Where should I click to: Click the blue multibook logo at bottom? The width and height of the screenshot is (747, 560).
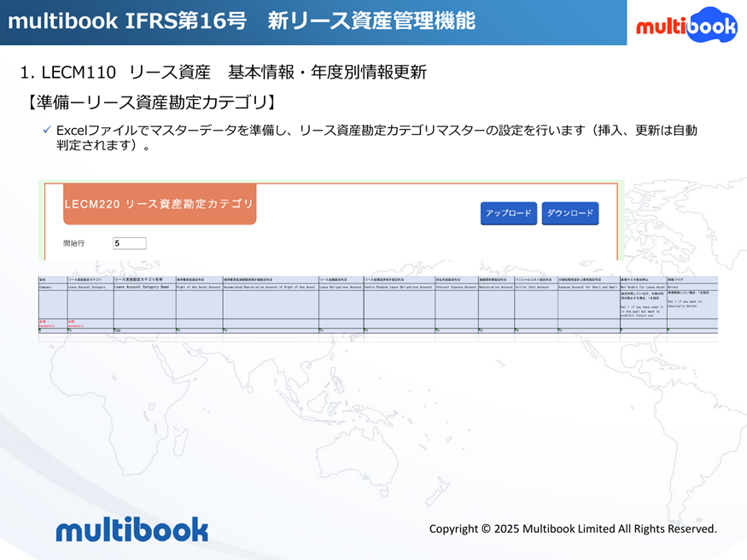coord(132,529)
